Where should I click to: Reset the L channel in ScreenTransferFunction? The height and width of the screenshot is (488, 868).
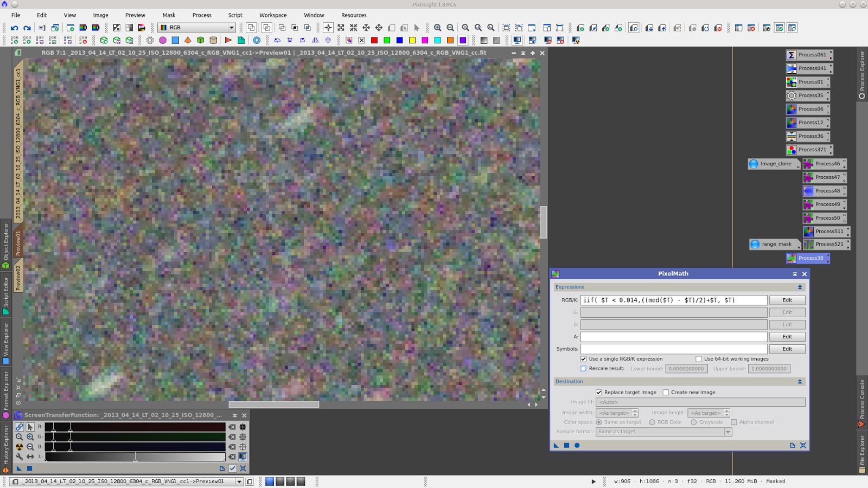[232, 457]
